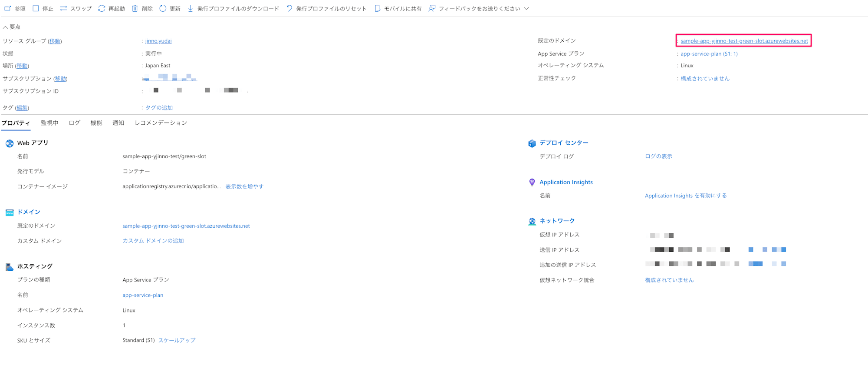This screenshot has height=365, width=868.
Task: Open the レコメンデーション tab
Action: click(x=161, y=123)
